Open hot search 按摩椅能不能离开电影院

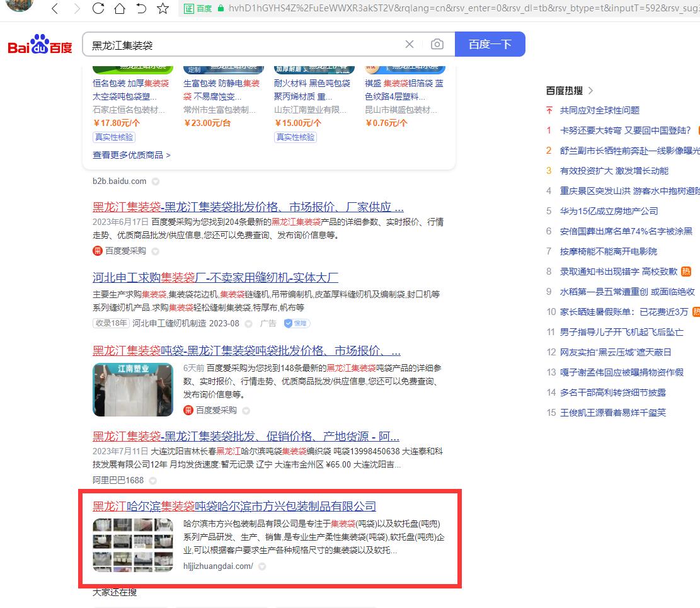(x=609, y=251)
